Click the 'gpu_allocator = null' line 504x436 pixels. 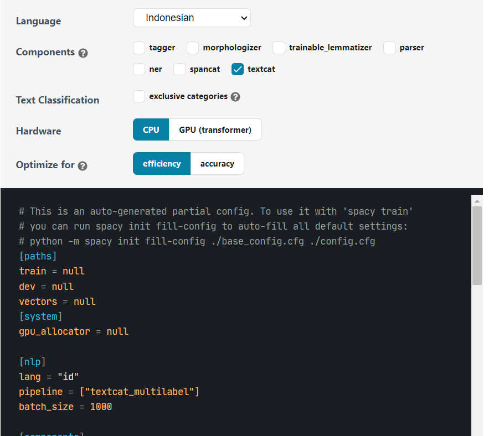pos(74,331)
